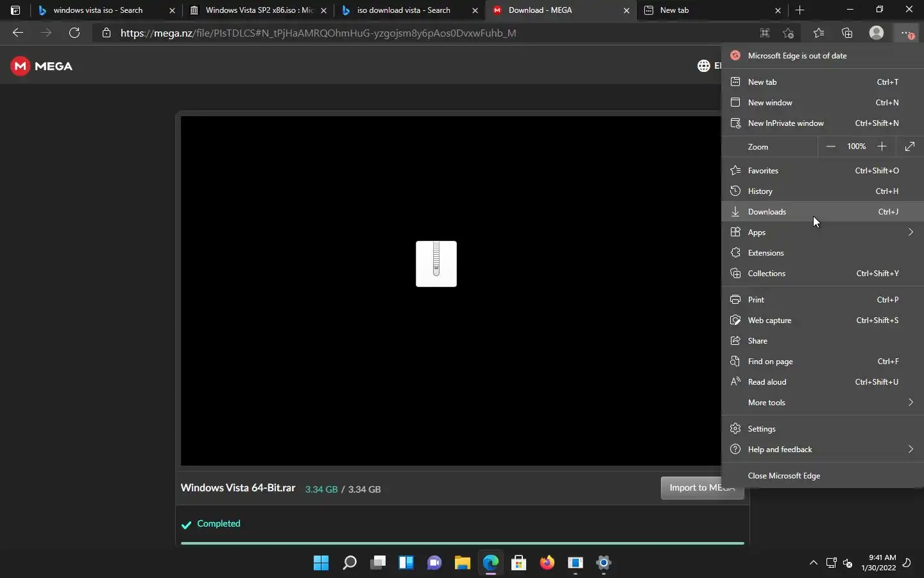Viewport: 924px width, 578px height.
Task: Open the Edge profile avatar
Action: [x=877, y=33]
